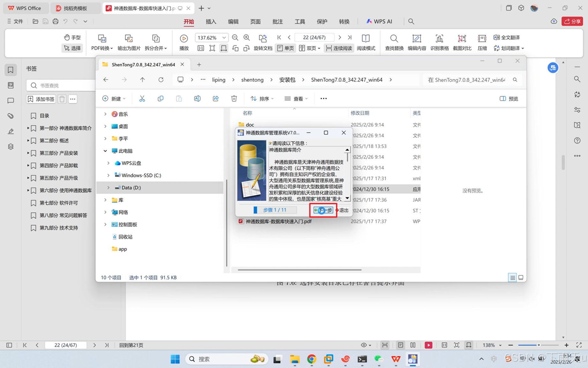This screenshot has height=368, width=588.
Task: Open 查看 view dropdown in Explorer
Action: point(296,99)
